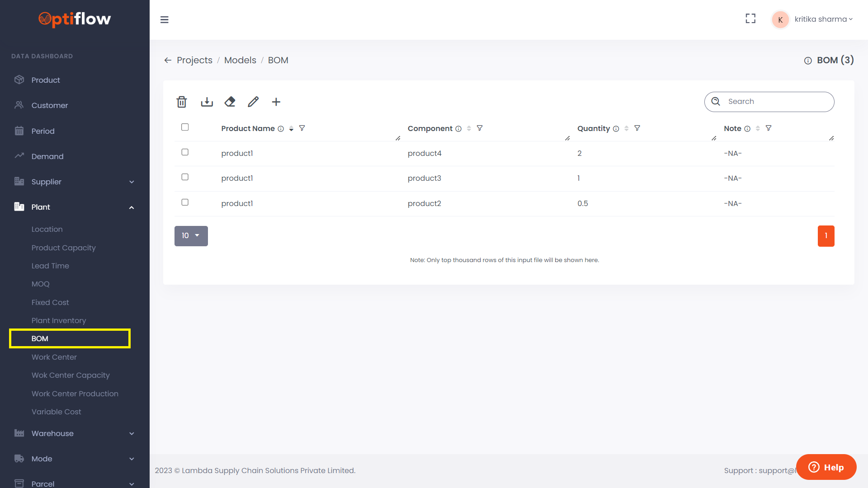The width and height of the screenshot is (868, 488).
Task: Click into the Search field
Action: coord(775,102)
